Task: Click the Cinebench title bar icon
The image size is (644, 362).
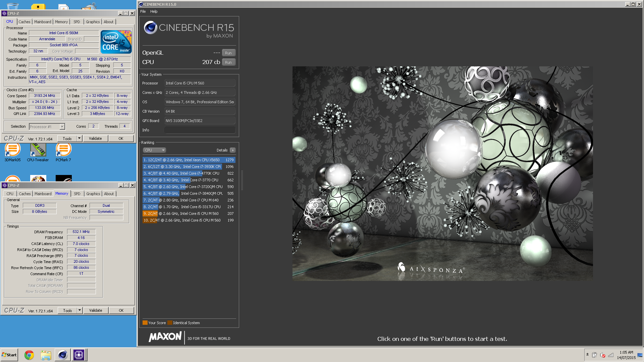Action: [x=141, y=4]
